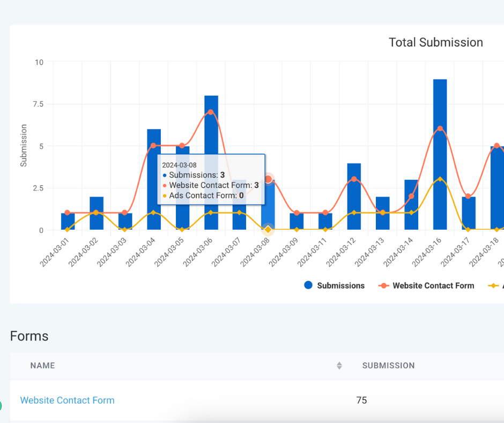Screen dimensions: 504x423
Task: Open the Website Contact Form link
Action: click(x=67, y=400)
